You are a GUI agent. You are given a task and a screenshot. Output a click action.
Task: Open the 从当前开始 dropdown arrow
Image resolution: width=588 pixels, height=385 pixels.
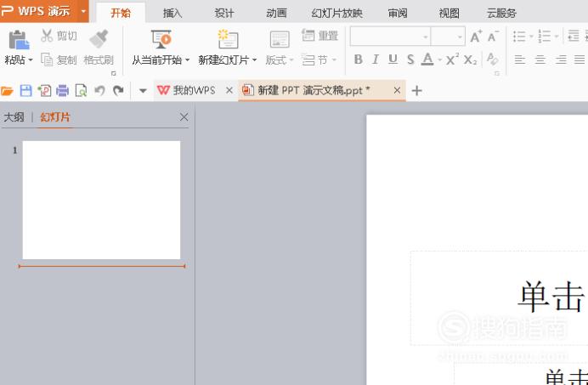[187, 60]
